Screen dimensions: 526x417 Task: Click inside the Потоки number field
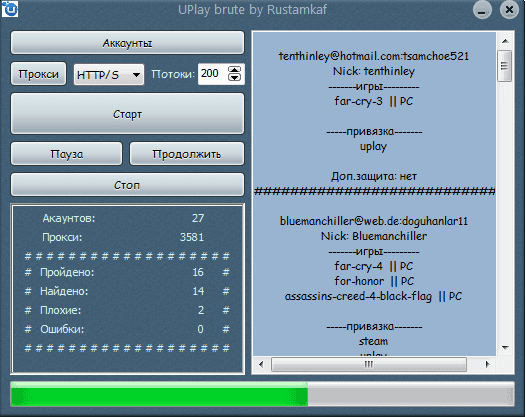click(213, 74)
